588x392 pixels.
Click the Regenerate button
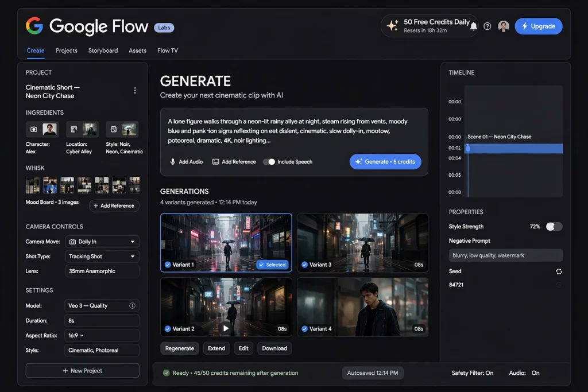(180, 348)
